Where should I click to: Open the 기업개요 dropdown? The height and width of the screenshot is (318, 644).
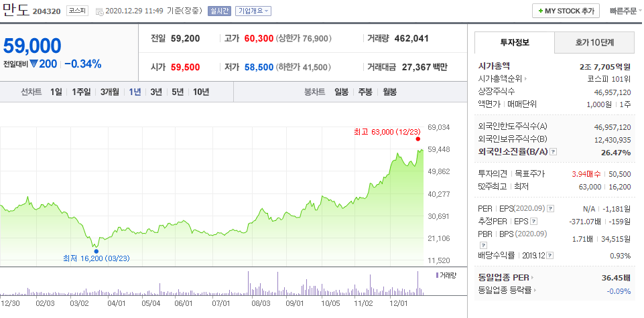click(x=253, y=11)
